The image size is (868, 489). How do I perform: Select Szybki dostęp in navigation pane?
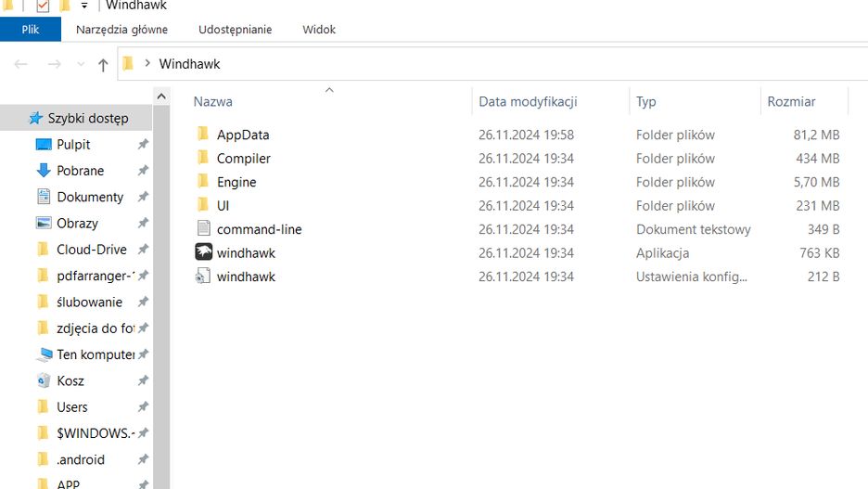[88, 119]
